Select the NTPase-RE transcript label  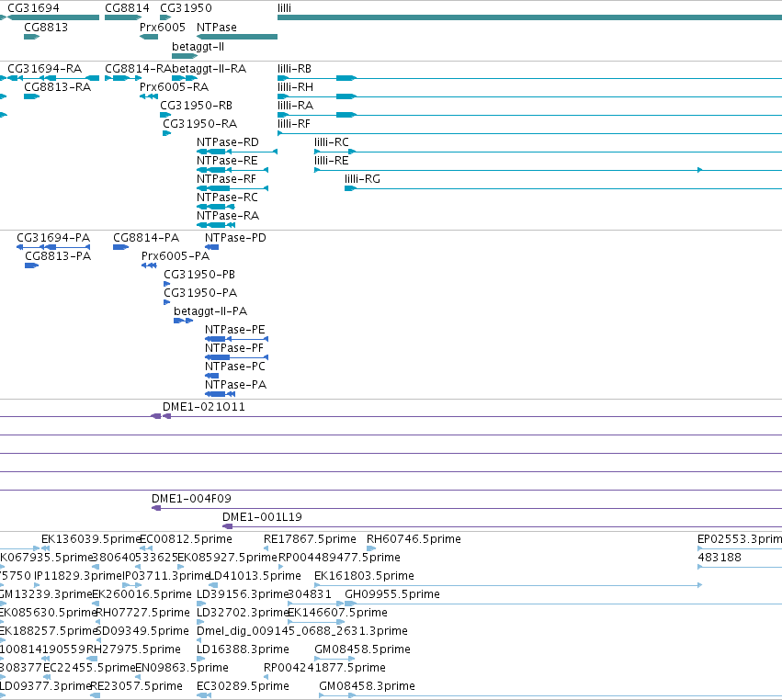[x=227, y=161]
